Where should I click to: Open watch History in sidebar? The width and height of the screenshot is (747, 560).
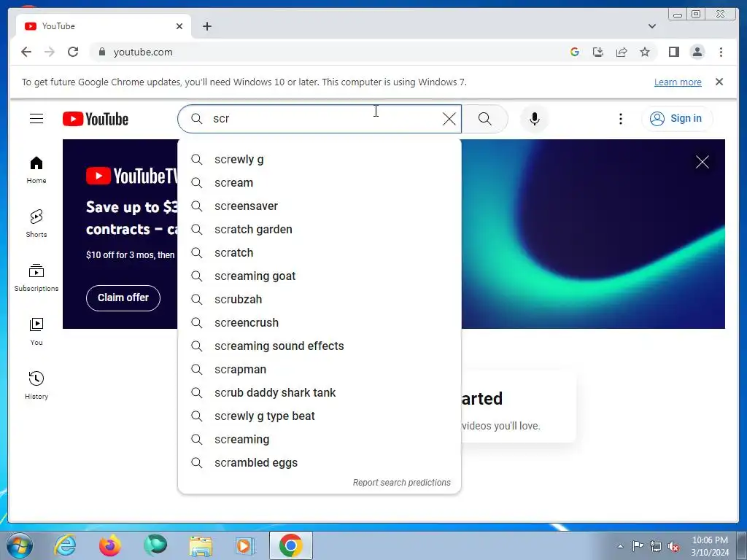[x=36, y=385]
